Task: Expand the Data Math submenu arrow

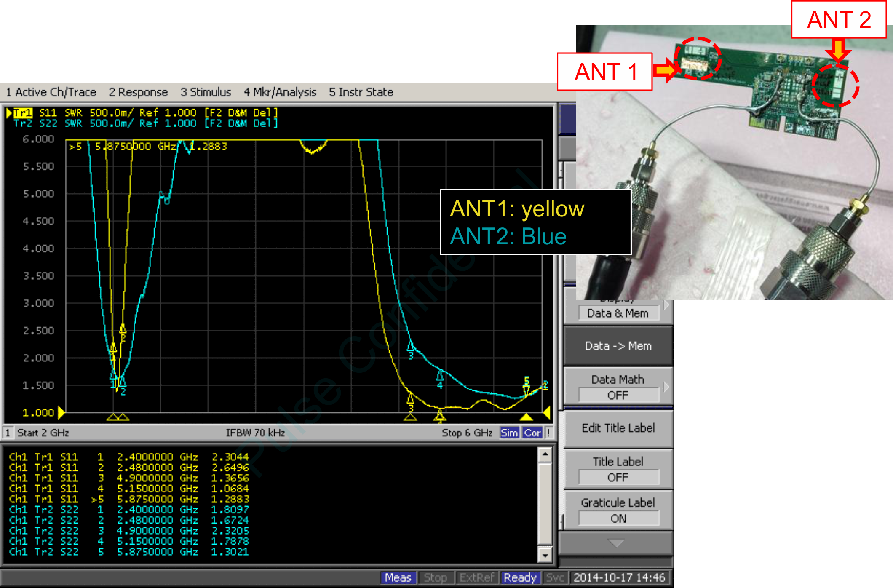Action: click(x=666, y=387)
